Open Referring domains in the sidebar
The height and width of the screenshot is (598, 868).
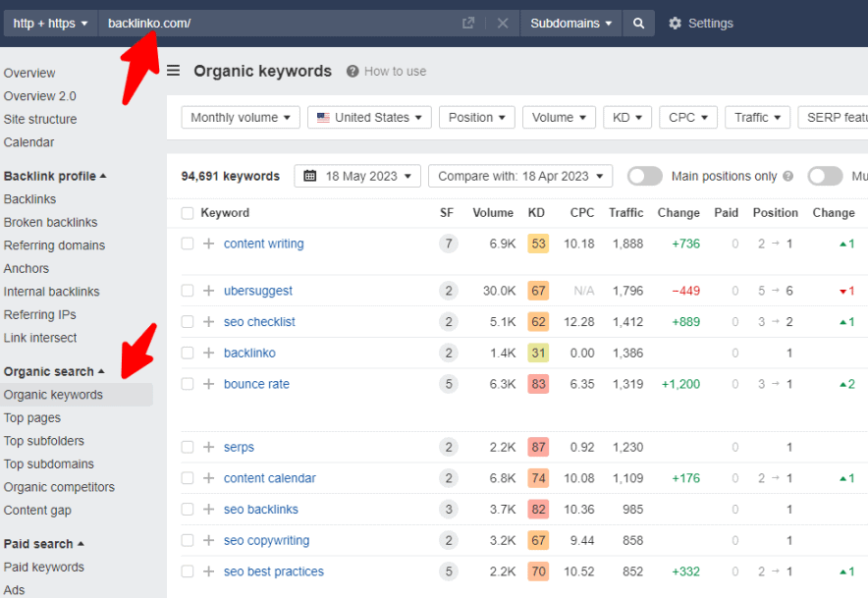(x=54, y=245)
